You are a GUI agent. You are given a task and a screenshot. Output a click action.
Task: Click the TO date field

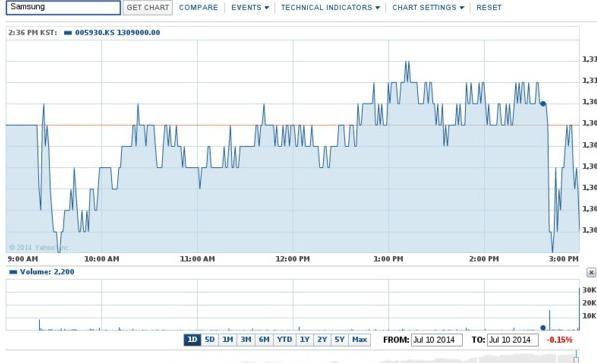point(513,340)
